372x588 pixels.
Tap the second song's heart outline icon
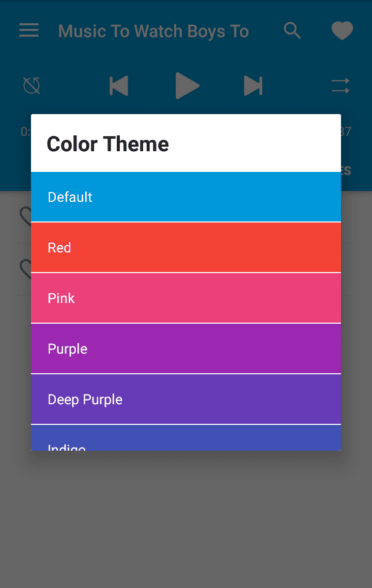click(24, 268)
